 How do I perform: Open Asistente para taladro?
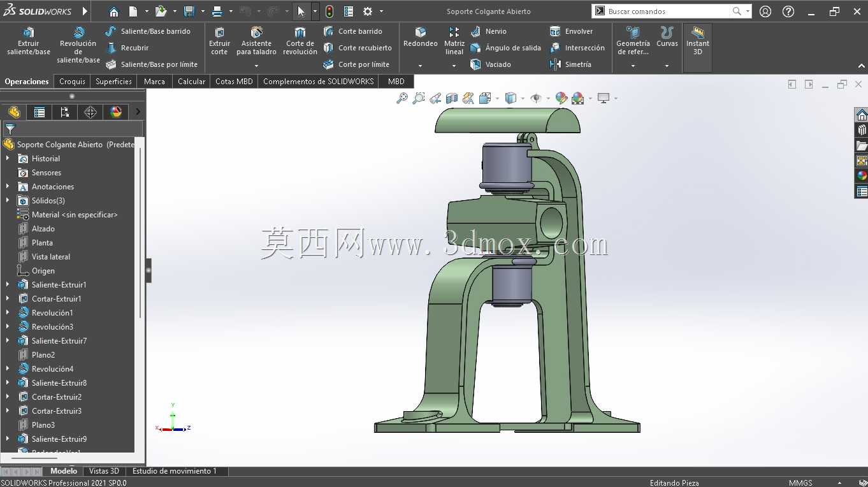256,41
